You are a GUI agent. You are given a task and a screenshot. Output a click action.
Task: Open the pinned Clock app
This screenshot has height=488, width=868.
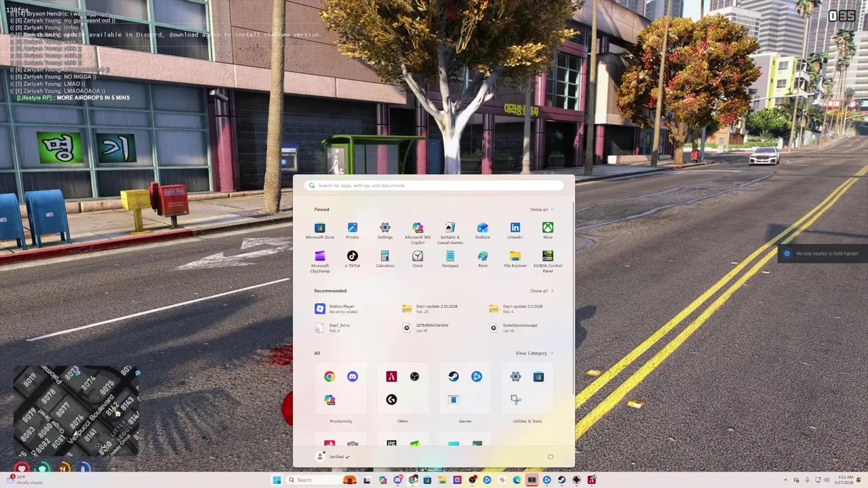(417, 260)
